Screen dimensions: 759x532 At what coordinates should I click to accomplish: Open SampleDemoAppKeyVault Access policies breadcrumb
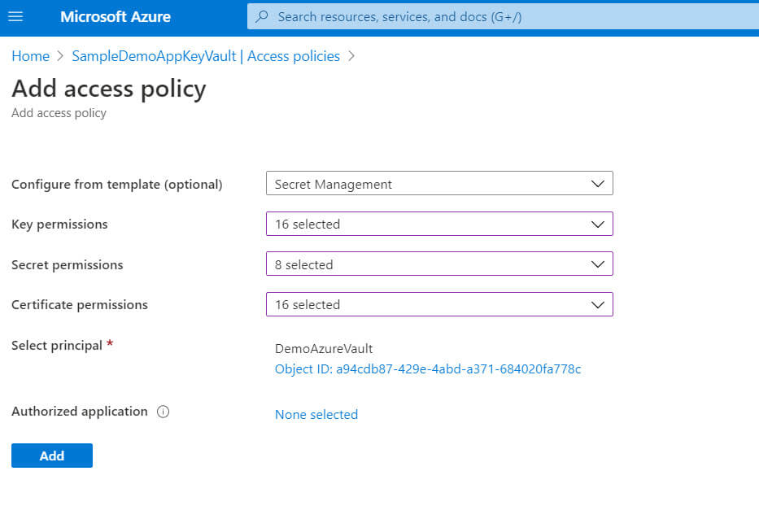(206, 56)
